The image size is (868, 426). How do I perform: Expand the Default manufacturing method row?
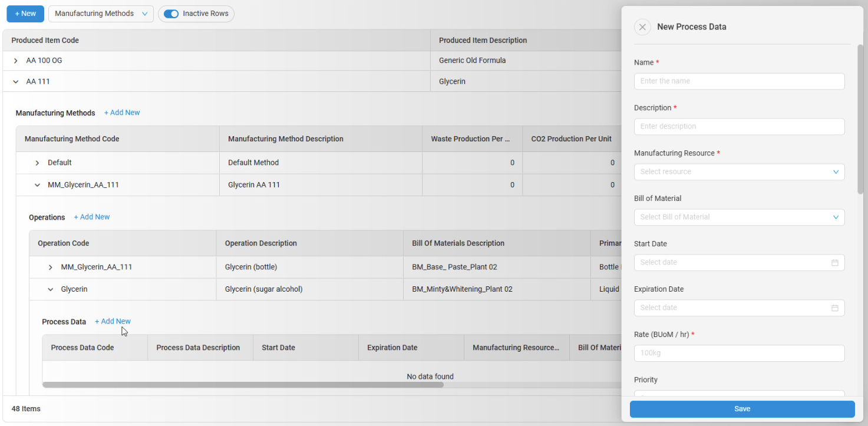point(37,163)
